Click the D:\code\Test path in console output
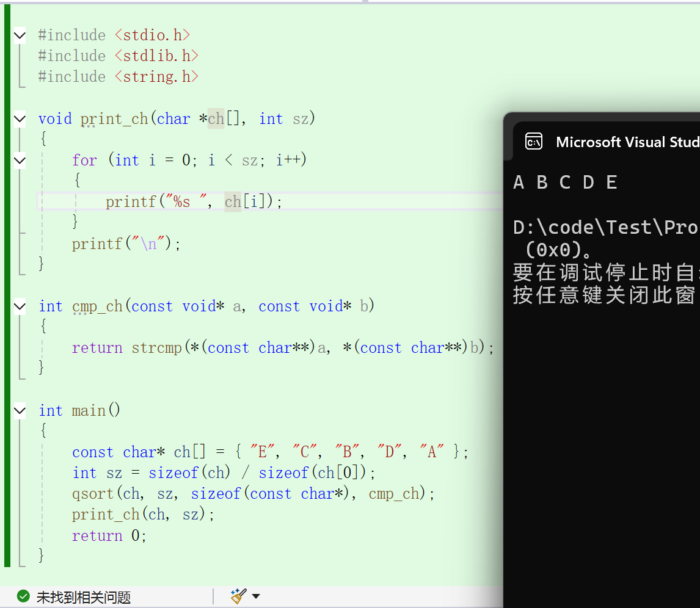 click(x=605, y=226)
